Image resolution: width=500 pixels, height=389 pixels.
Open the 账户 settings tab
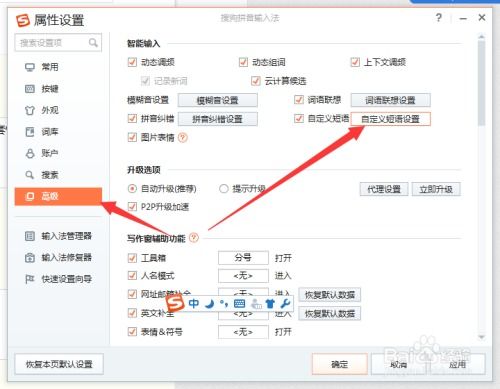click(58, 153)
